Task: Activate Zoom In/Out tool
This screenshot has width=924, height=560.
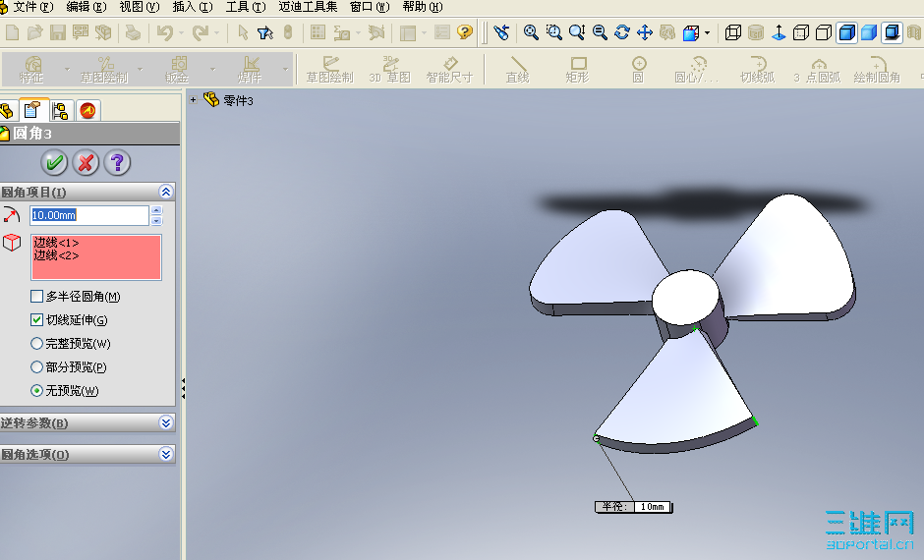Action: point(577,32)
